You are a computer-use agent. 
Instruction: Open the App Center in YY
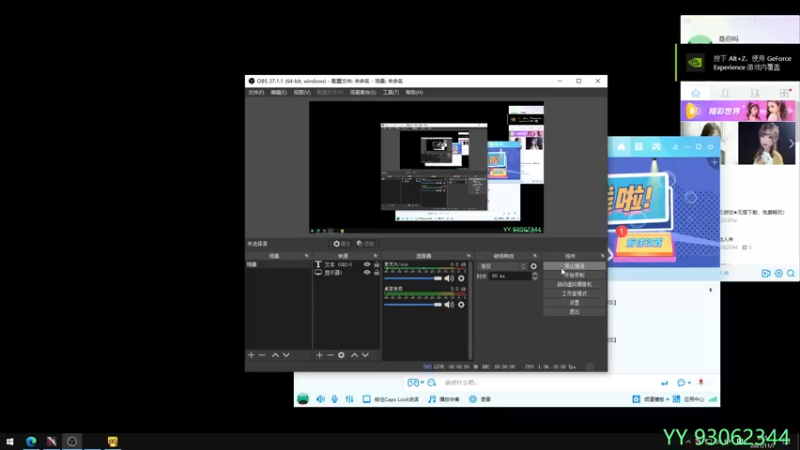pos(689,399)
